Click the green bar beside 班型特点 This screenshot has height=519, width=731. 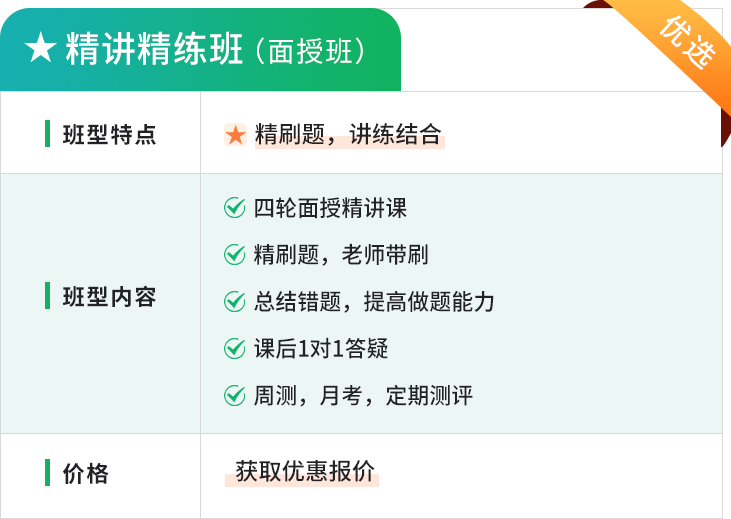click(x=48, y=133)
